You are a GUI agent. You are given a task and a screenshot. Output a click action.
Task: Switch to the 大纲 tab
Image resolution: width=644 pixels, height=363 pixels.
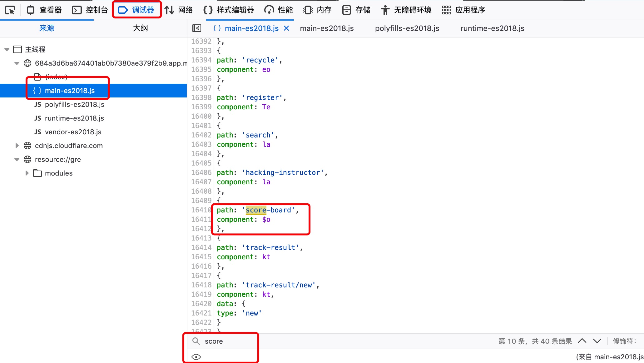pyautogui.click(x=140, y=28)
